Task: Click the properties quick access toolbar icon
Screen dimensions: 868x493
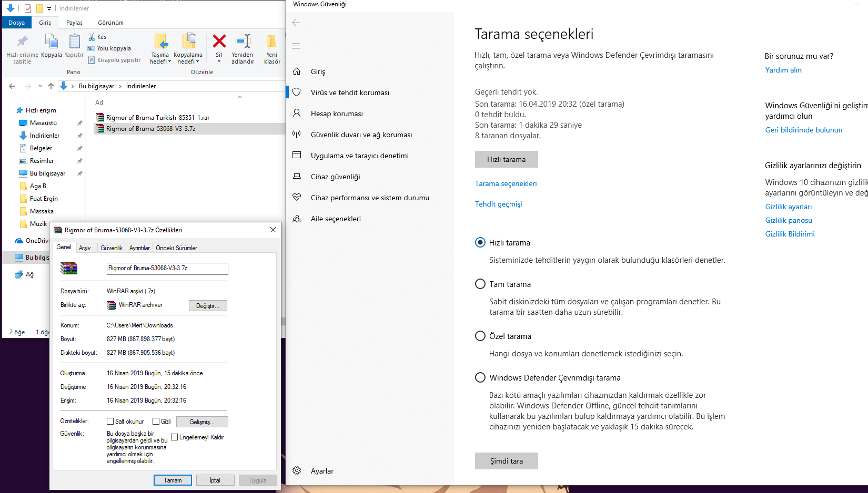Action: [28, 8]
